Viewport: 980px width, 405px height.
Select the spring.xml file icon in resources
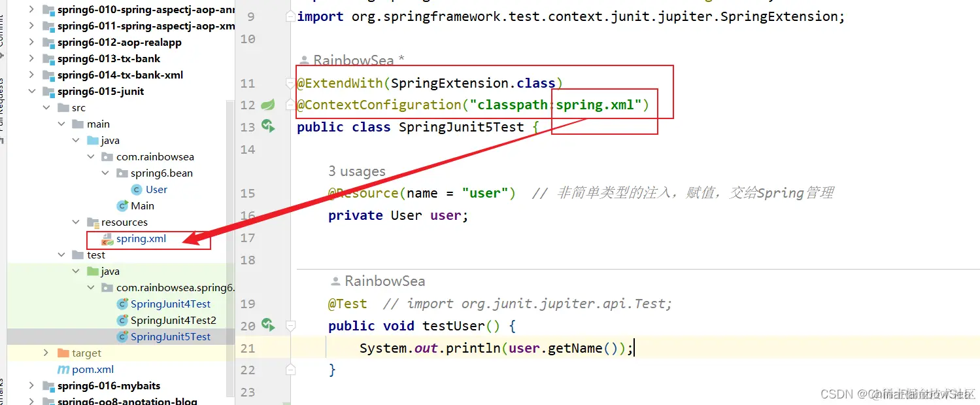(x=107, y=239)
